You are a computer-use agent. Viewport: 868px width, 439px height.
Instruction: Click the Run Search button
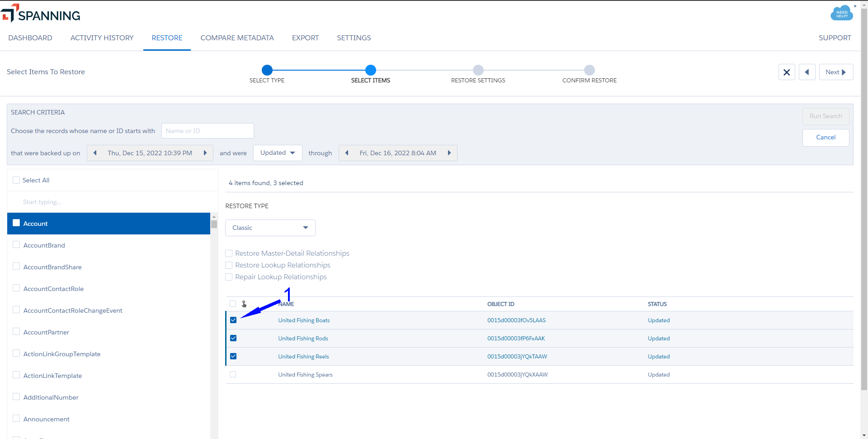click(x=826, y=116)
